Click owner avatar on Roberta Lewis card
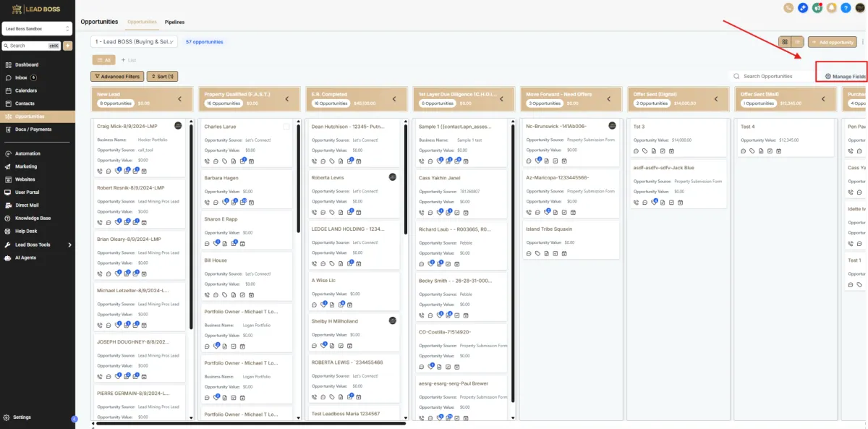This screenshot has width=868, height=429. click(393, 177)
